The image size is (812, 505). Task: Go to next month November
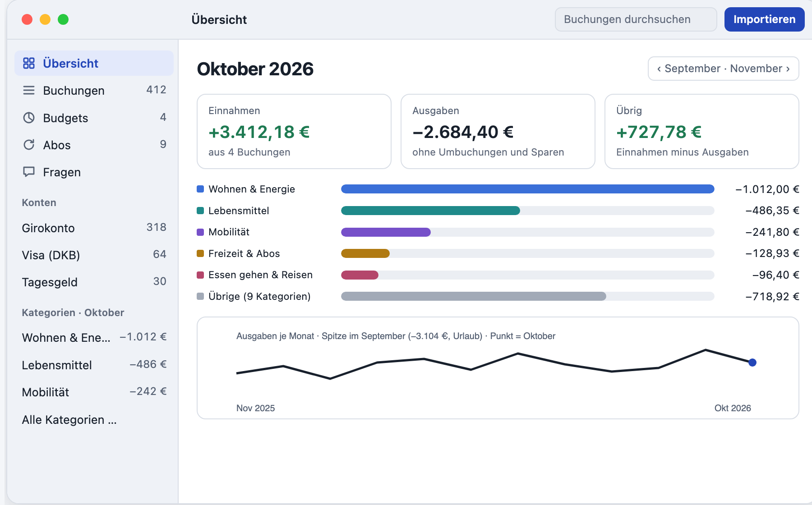760,69
